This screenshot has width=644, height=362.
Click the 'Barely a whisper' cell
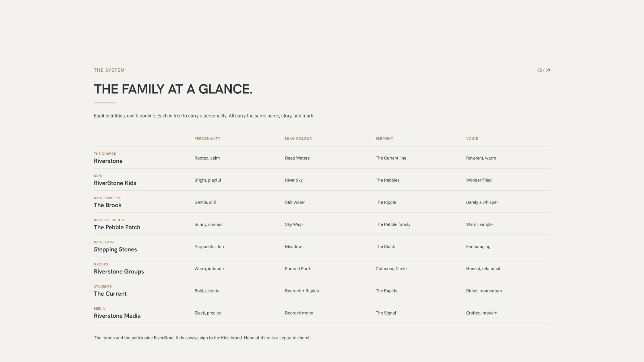click(x=482, y=202)
